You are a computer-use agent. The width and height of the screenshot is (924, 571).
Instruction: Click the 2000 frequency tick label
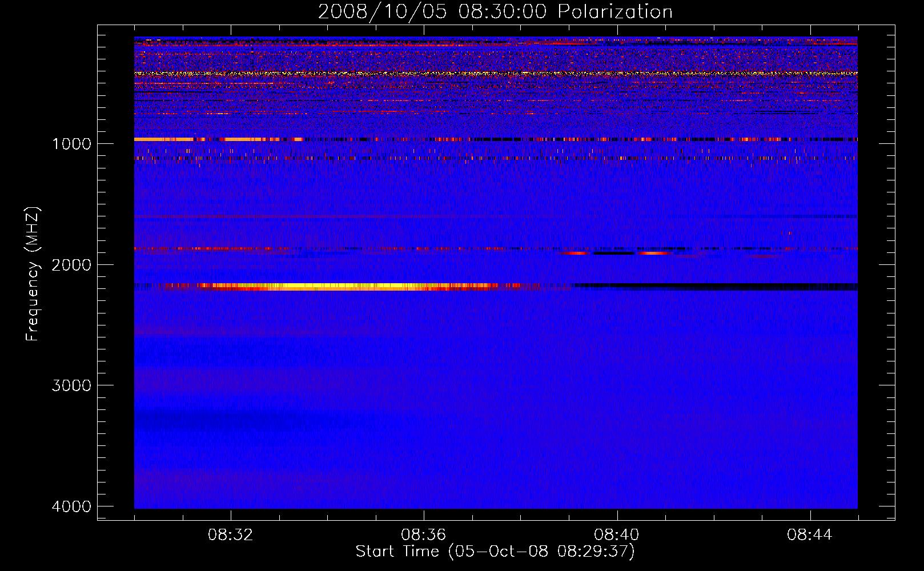71,264
